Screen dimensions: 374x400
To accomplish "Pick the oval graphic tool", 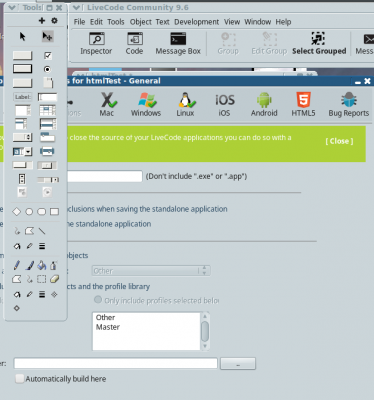I will pos(29,212).
